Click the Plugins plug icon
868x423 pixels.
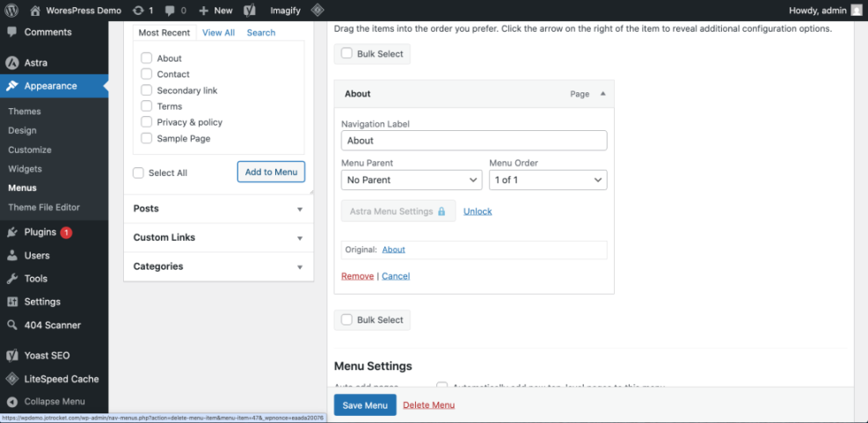[11, 232]
